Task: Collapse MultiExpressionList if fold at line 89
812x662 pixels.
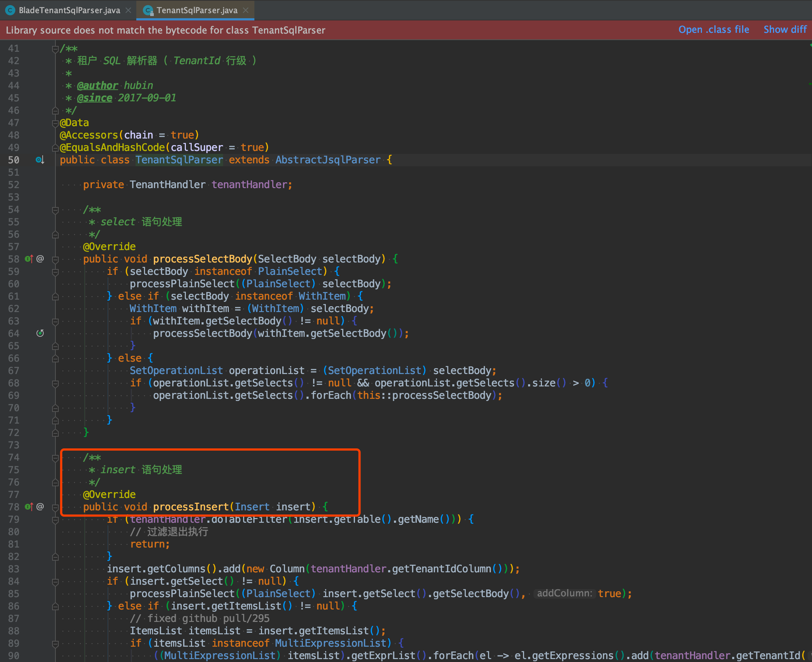Action: (x=55, y=643)
